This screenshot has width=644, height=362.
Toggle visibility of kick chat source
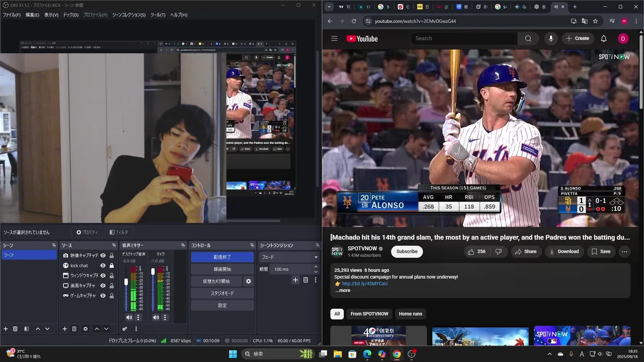103,265
